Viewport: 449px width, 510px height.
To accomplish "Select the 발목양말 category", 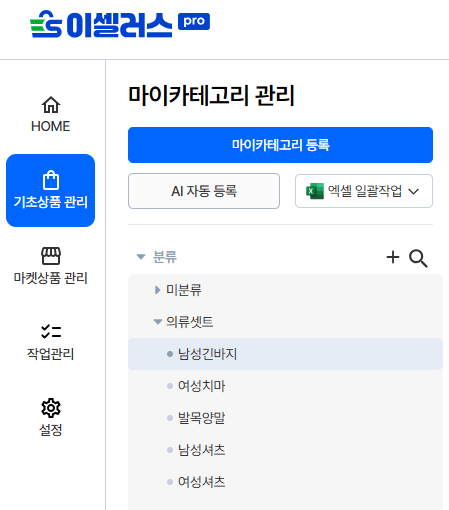I will 285,418.
